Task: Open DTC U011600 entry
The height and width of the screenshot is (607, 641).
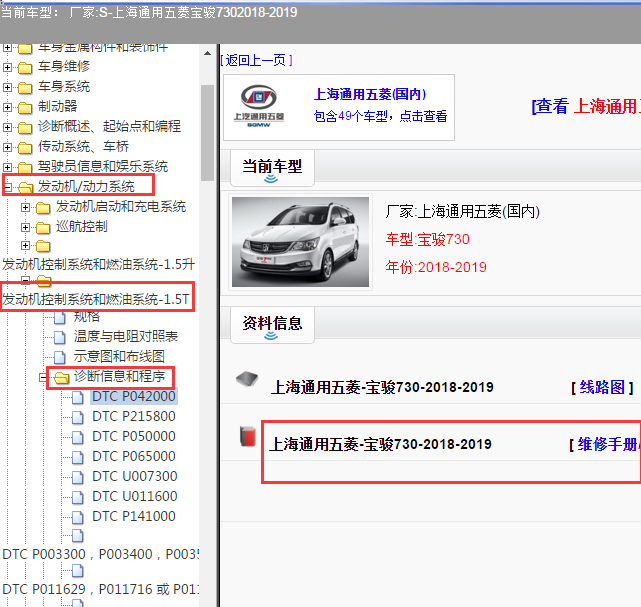Action: point(134,497)
